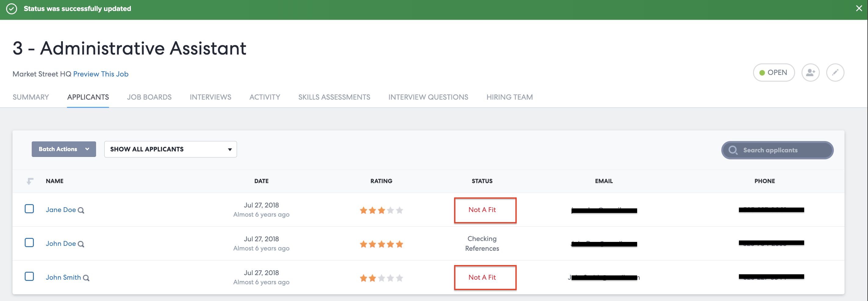Expand the Show All Applicants filter
The width and height of the screenshot is (868, 301).
coord(170,149)
